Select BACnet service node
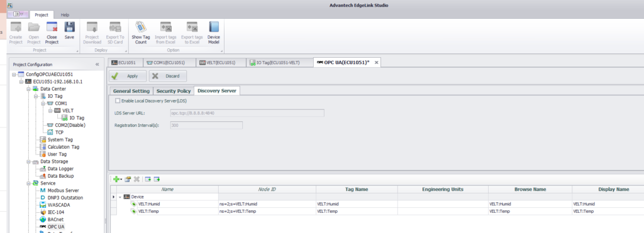644x233 pixels. (56, 219)
